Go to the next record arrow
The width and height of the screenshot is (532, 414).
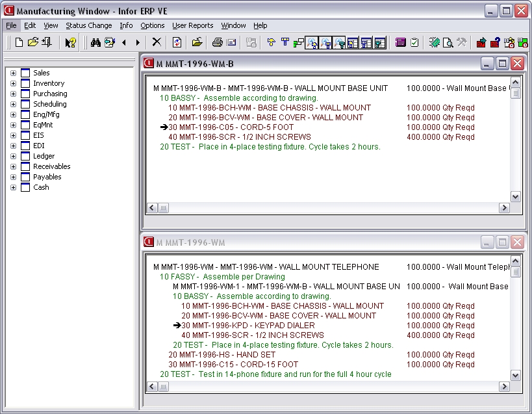coord(138,42)
